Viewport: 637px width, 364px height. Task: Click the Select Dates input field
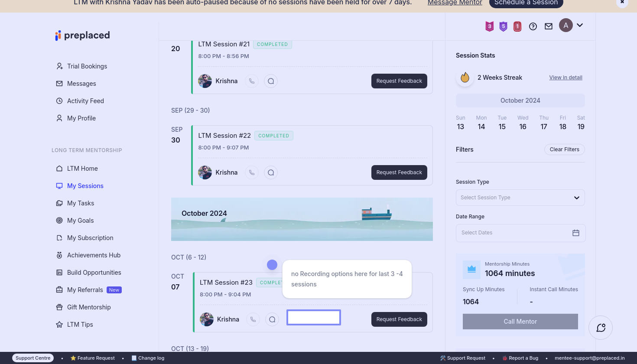tap(511, 233)
